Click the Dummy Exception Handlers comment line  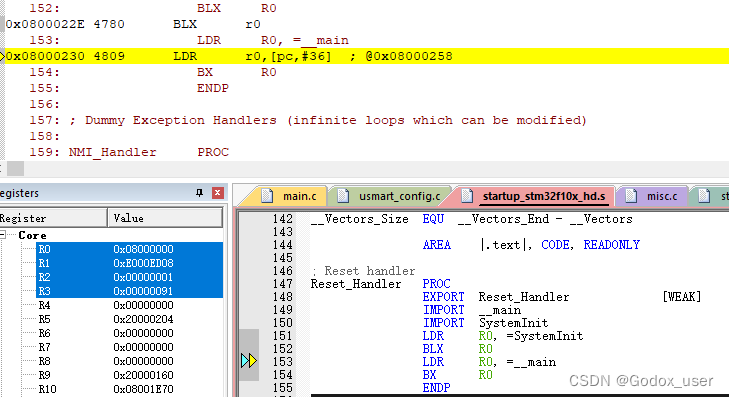pyautogui.click(x=308, y=120)
